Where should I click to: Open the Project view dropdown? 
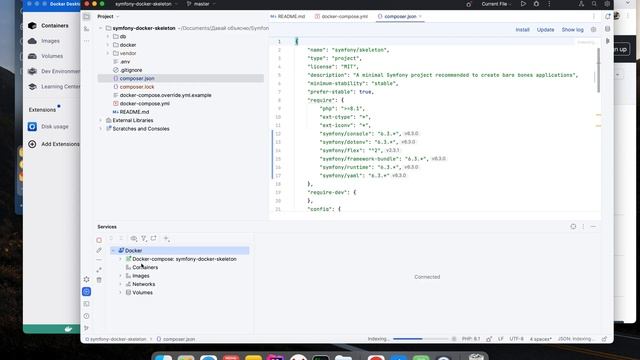tap(108, 17)
